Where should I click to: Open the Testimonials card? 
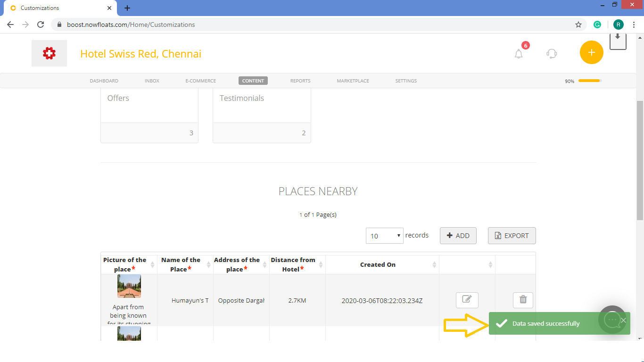(x=262, y=115)
